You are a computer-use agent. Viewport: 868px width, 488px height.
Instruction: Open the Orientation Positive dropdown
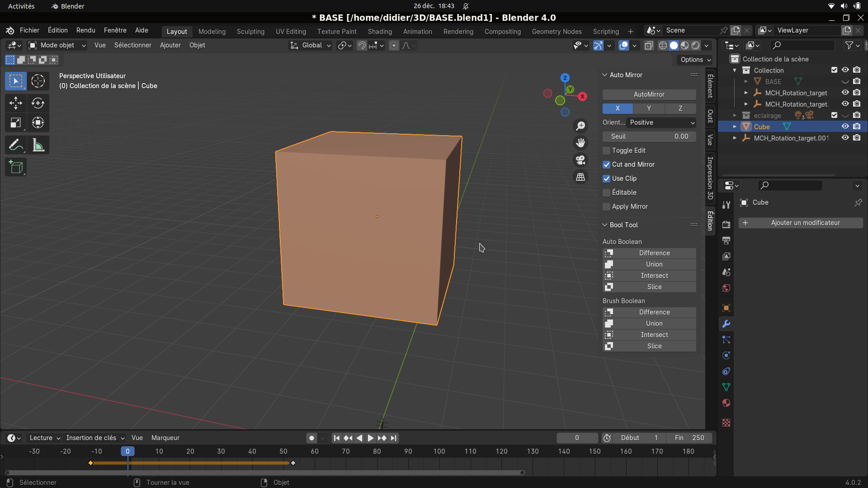(x=662, y=122)
